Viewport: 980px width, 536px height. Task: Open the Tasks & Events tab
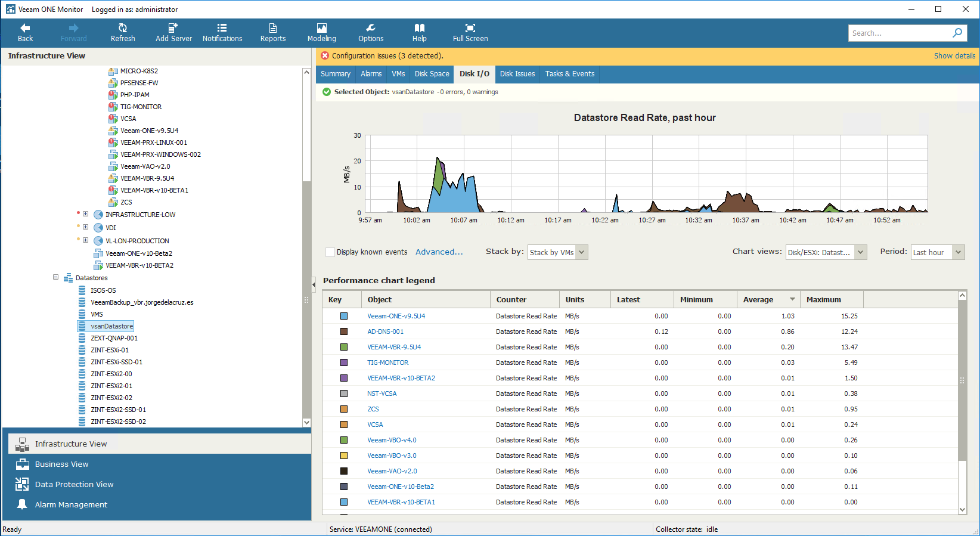click(570, 74)
